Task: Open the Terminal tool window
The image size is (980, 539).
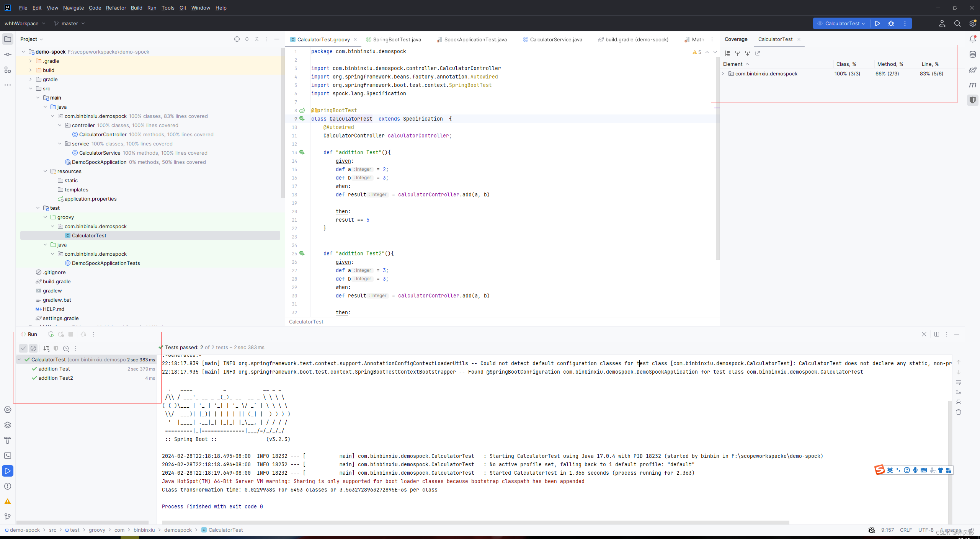Action: click(8, 456)
